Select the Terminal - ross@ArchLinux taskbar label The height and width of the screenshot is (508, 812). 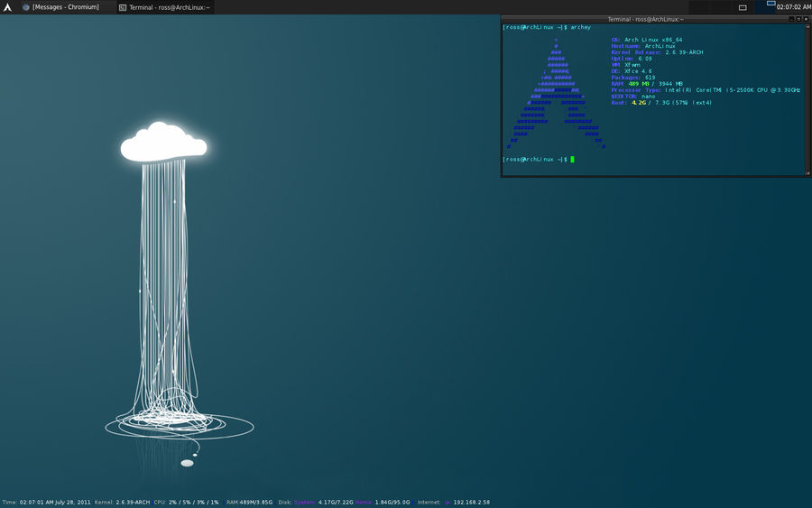tap(170, 7)
